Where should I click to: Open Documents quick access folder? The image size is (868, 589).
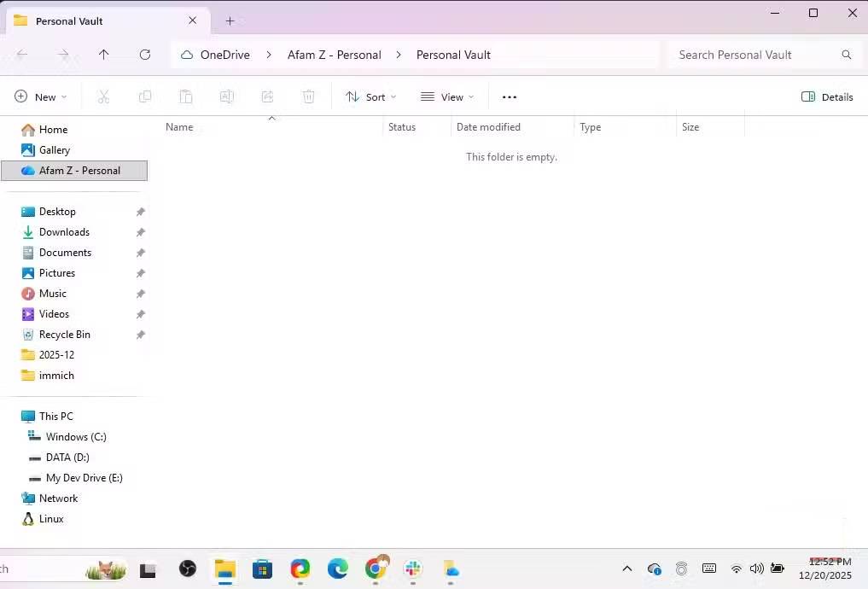[65, 253]
